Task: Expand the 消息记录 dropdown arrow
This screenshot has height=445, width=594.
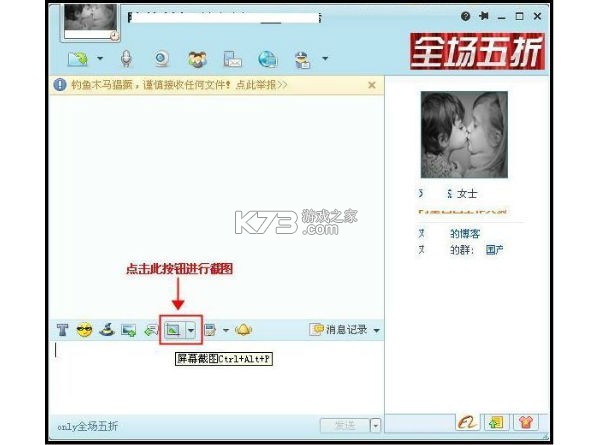Action: tap(377, 331)
